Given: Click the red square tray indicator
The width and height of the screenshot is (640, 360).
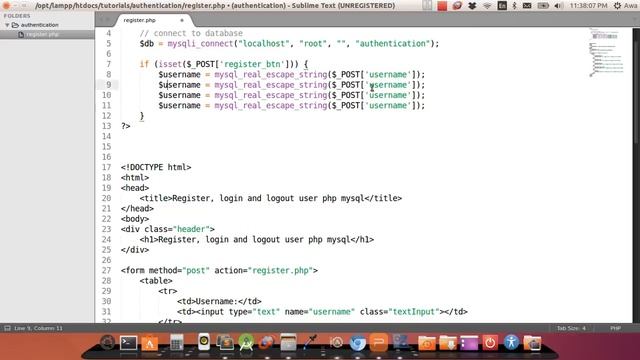Looking at the screenshot, I should point(442,6).
